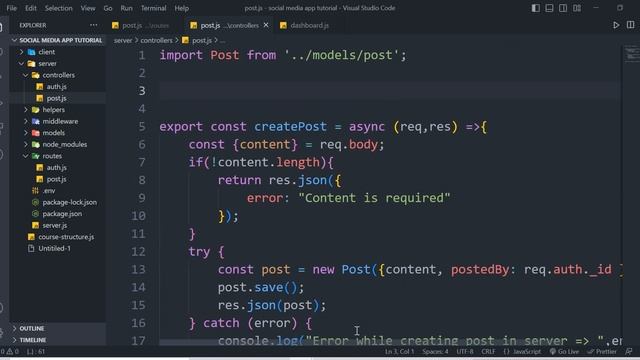Select post.js under controllers
The width and height of the screenshot is (640, 360).
tap(57, 98)
